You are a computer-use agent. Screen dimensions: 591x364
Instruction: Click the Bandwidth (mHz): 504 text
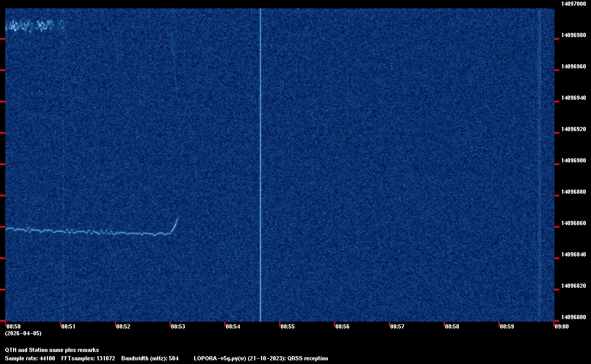[x=150, y=358]
